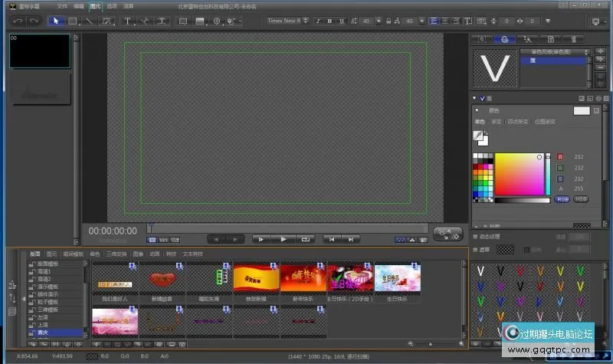Select the rectangle shape tool
Viewport: 613px width, 364px height.
tap(72, 21)
